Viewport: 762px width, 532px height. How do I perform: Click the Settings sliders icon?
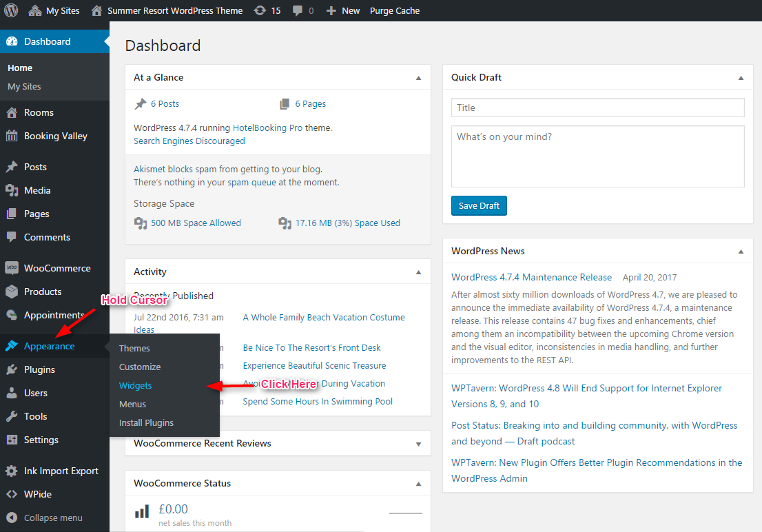tap(12, 440)
